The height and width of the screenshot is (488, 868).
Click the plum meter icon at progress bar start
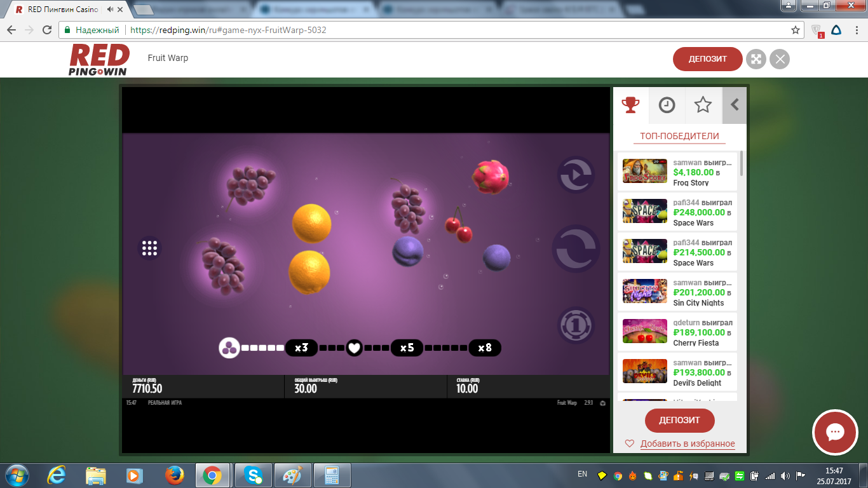tap(229, 348)
